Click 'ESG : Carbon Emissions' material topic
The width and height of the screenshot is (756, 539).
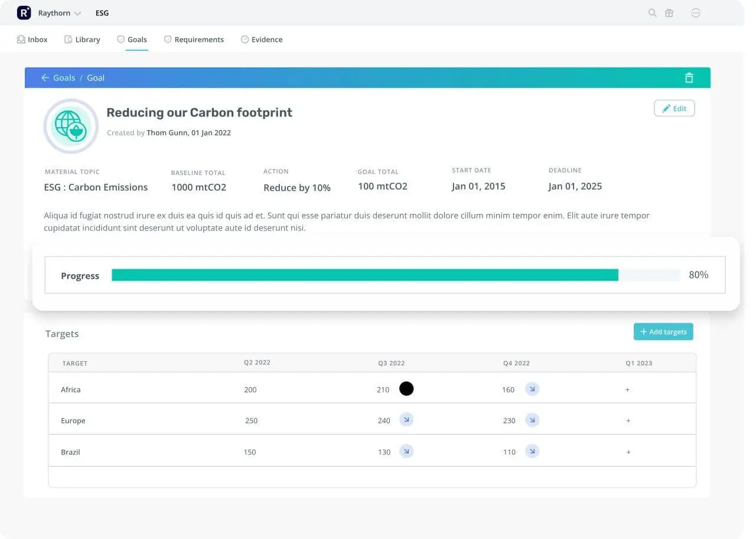(x=96, y=187)
